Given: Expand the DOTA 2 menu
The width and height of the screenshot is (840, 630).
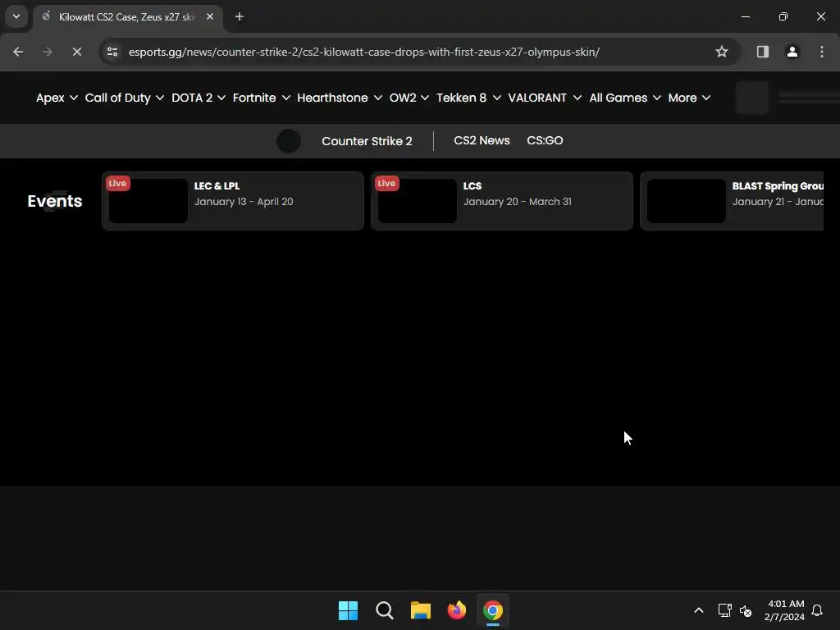Looking at the screenshot, I should click(199, 98).
